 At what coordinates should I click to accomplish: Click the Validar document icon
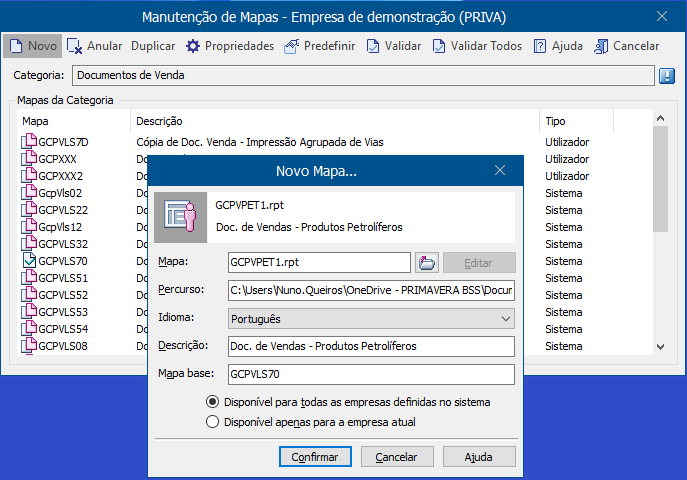pyautogui.click(x=372, y=46)
